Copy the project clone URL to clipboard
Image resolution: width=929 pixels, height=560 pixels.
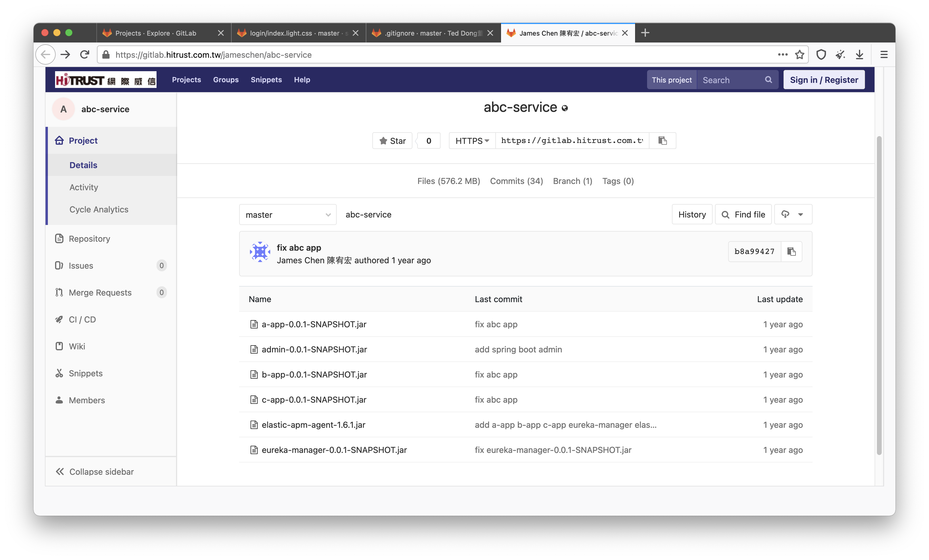[662, 141]
